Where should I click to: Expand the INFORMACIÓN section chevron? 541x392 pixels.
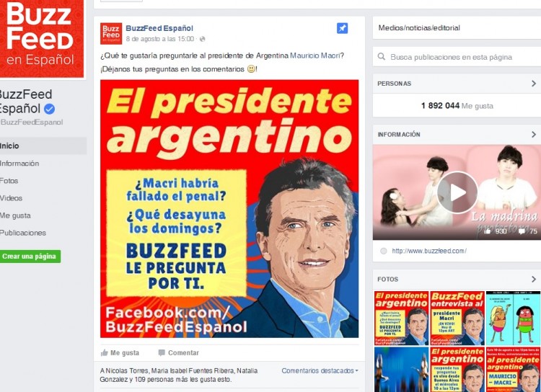coord(534,135)
